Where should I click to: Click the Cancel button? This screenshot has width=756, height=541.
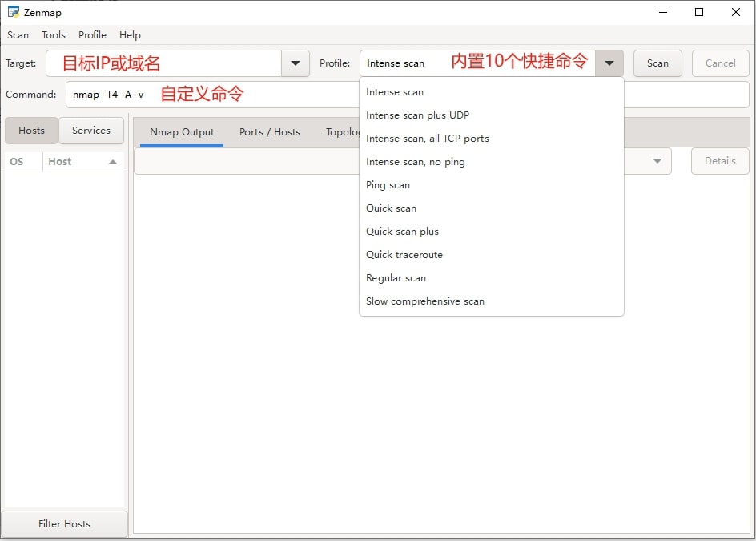coord(720,63)
